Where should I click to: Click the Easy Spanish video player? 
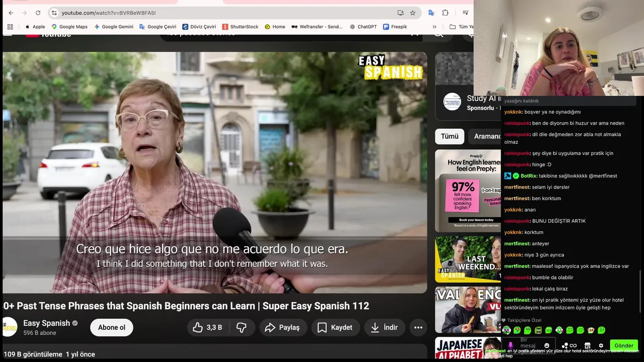coord(215,172)
